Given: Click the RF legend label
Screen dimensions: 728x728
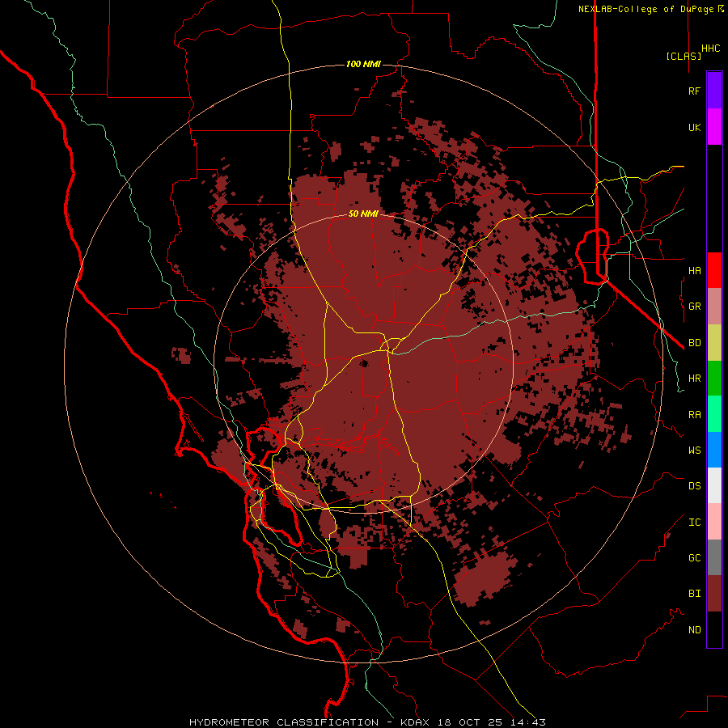Looking at the screenshot, I should pyautogui.click(x=694, y=91).
